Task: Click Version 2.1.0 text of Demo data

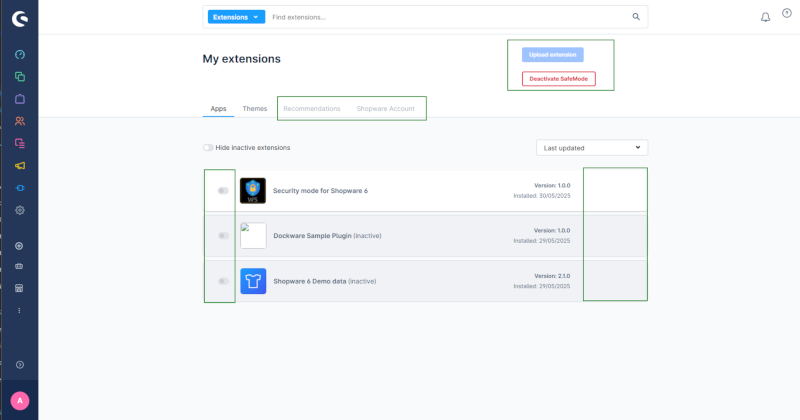Action: 552,276
